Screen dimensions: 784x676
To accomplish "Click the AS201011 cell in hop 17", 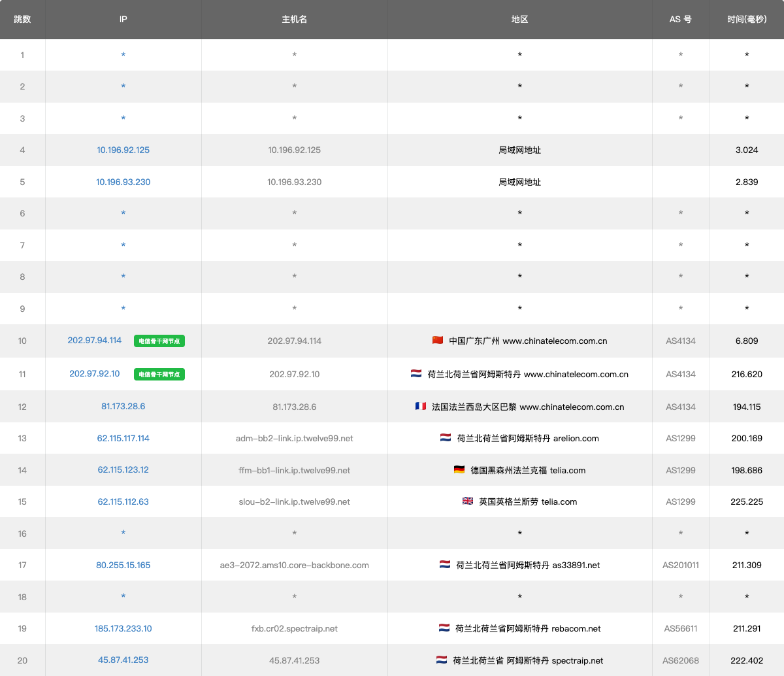I will (680, 565).
